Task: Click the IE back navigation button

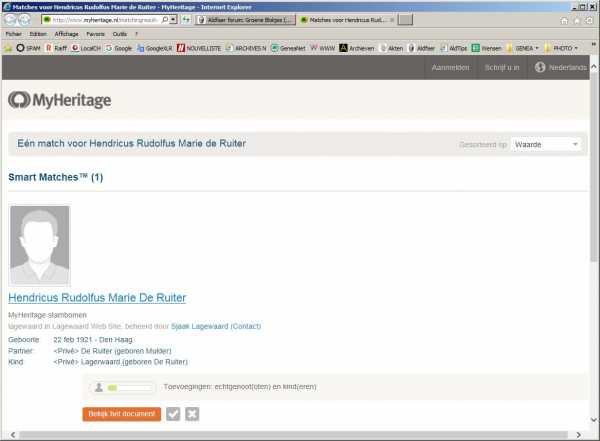Action: 11,19
